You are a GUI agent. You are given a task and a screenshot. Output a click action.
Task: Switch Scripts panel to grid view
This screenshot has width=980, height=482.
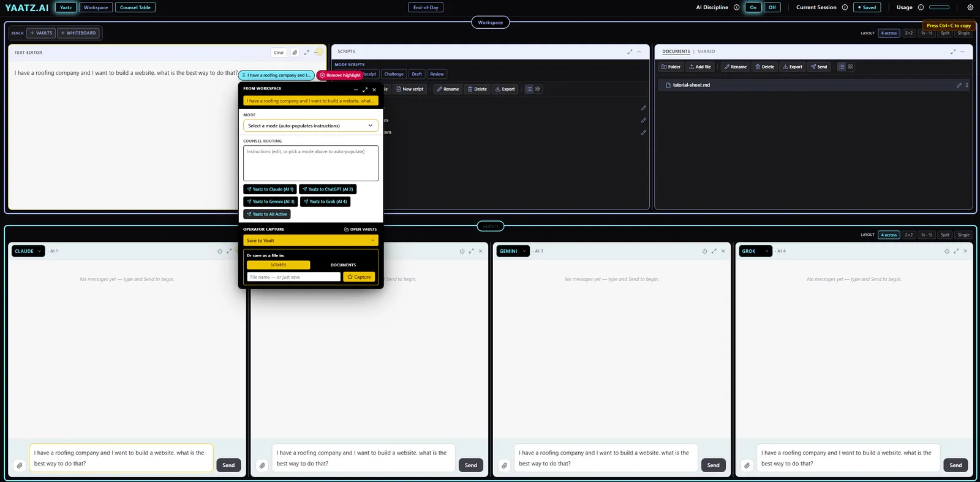tap(538, 89)
